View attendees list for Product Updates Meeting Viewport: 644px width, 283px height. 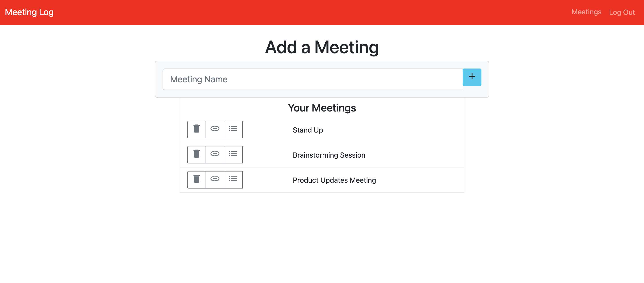(233, 179)
